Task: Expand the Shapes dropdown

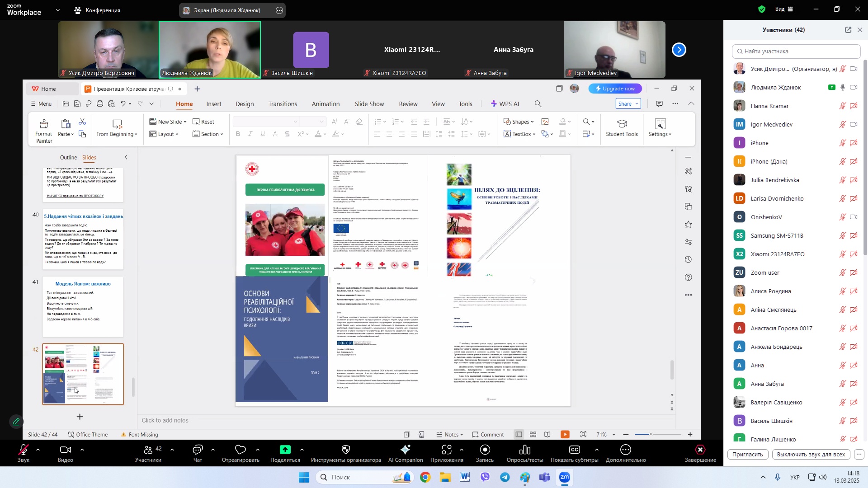Action: [532, 122]
